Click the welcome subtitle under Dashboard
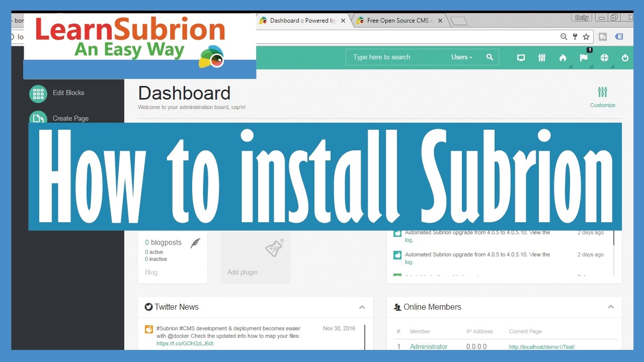The width and height of the screenshot is (644, 362). [x=192, y=107]
